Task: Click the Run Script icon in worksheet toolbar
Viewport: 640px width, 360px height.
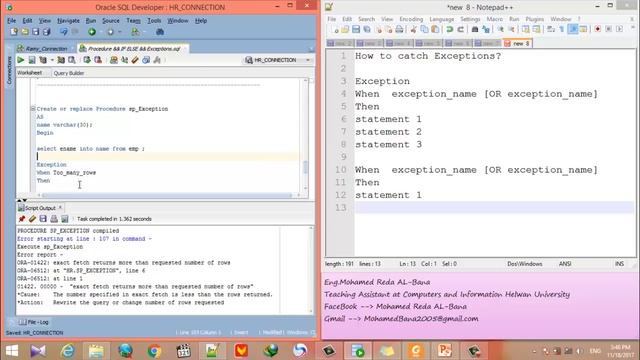Action: [32, 60]
